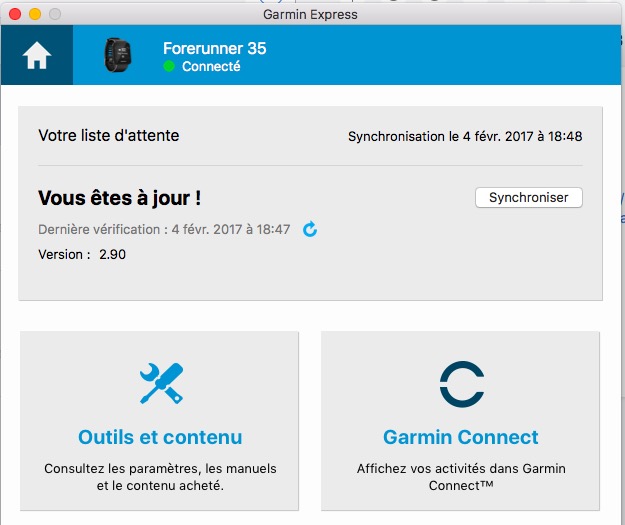Open the wrench and screwdriver tools icon

pyautogui.click(x=161, y=383)
